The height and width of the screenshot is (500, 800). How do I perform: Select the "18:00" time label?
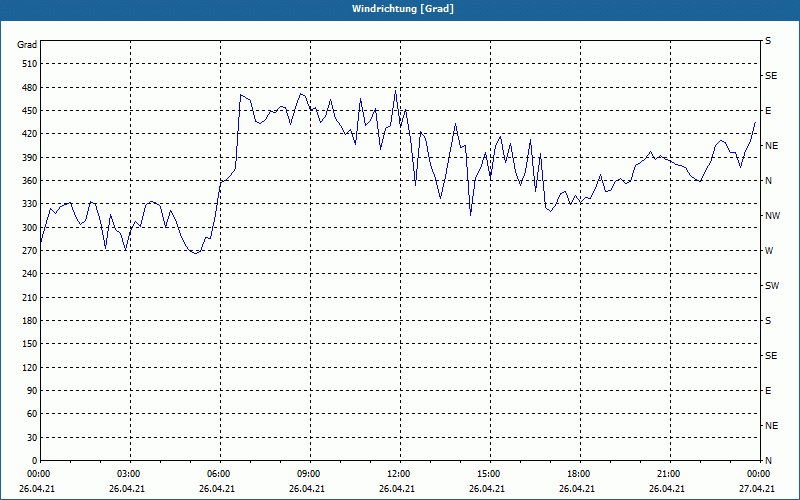(579, 474)
